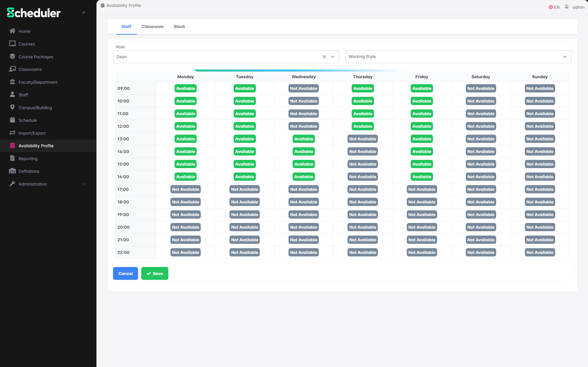The width and height of the screenshot is (588, 367).
Task: Expand the Role dropdown chevron
Action: (x=333, y=57)
